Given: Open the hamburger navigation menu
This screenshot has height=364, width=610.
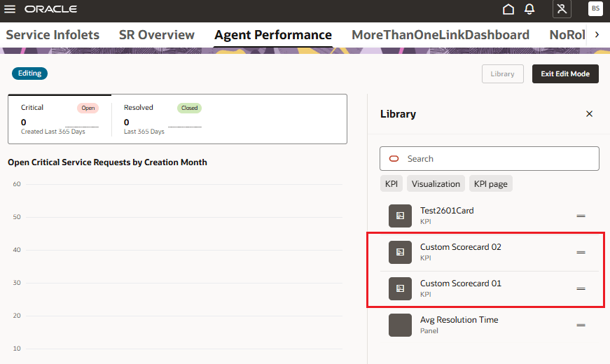Looking at the screenshot, I should pyautogui.click(x=10, y=9).
